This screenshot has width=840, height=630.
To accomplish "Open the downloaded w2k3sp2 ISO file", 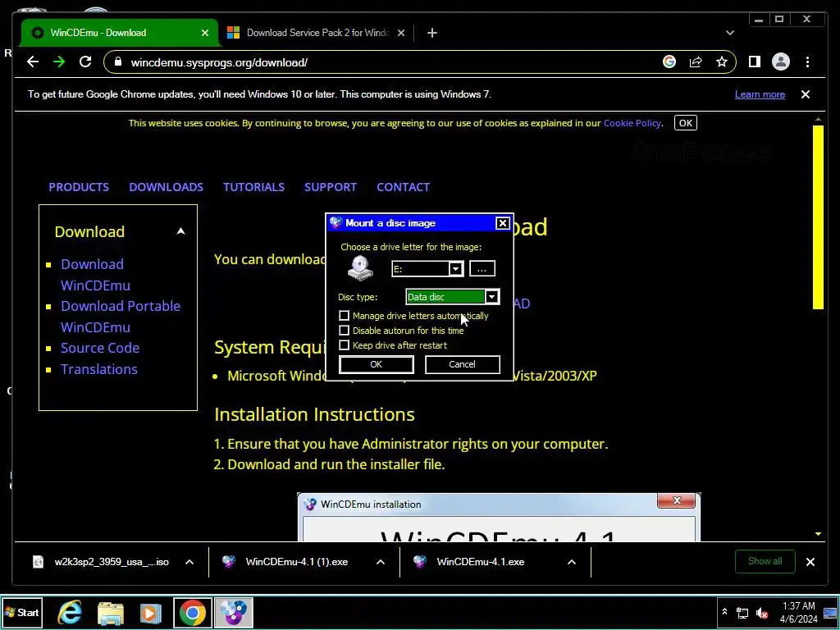I will pos(102,562).
